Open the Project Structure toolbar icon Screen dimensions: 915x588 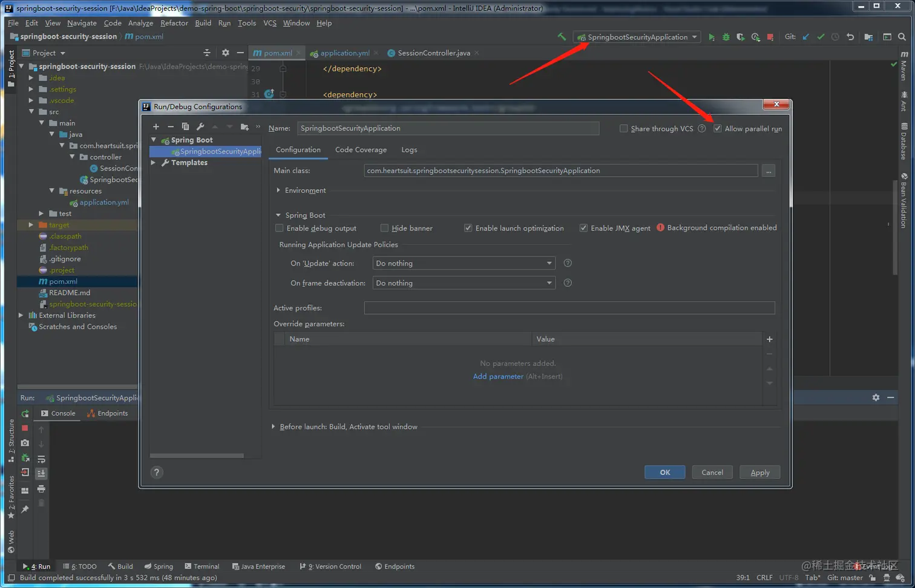[x=868, y=37]
